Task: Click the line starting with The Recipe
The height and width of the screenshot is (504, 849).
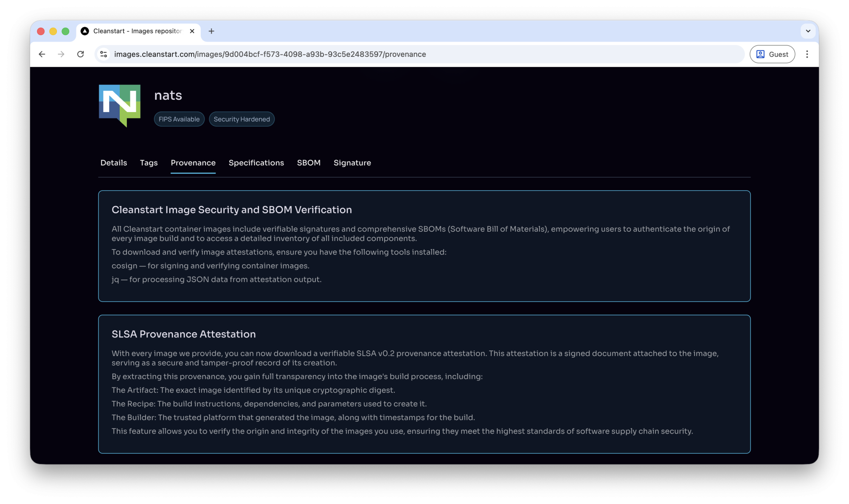Action: (269, 403)
